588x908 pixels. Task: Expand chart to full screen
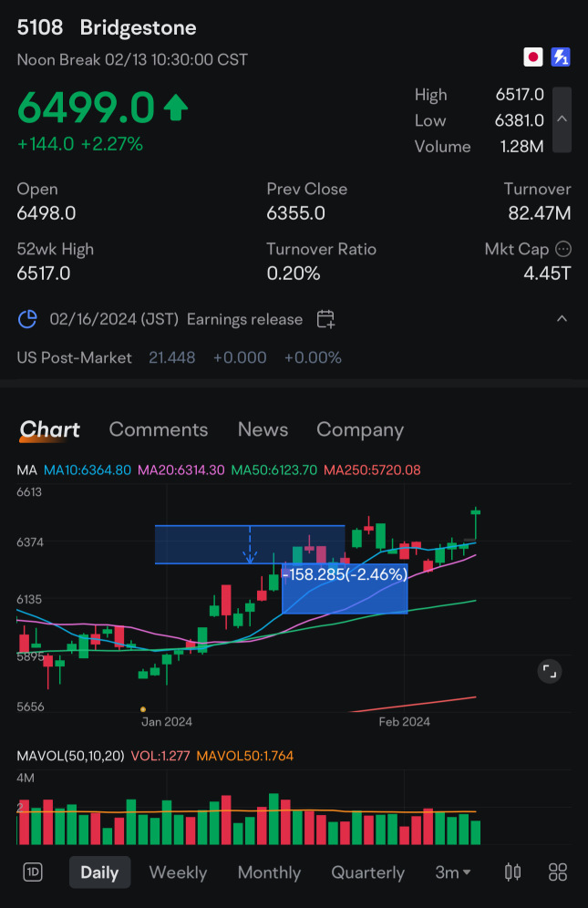coord(549,672)
